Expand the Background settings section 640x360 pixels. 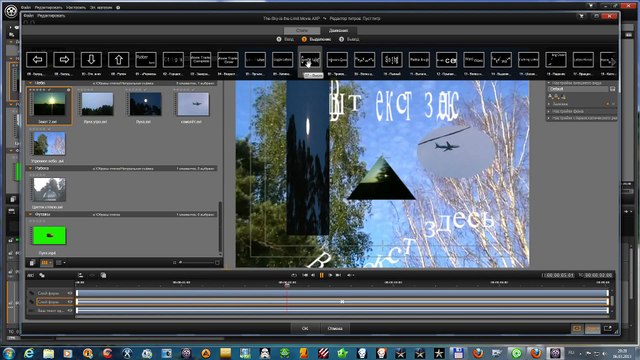[x=582, y=111]
